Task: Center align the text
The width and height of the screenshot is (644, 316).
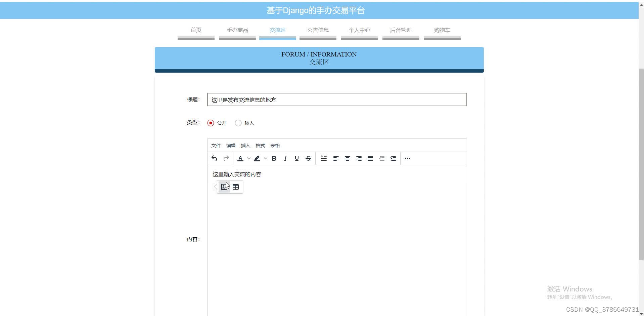Action: tap(348, 158)
